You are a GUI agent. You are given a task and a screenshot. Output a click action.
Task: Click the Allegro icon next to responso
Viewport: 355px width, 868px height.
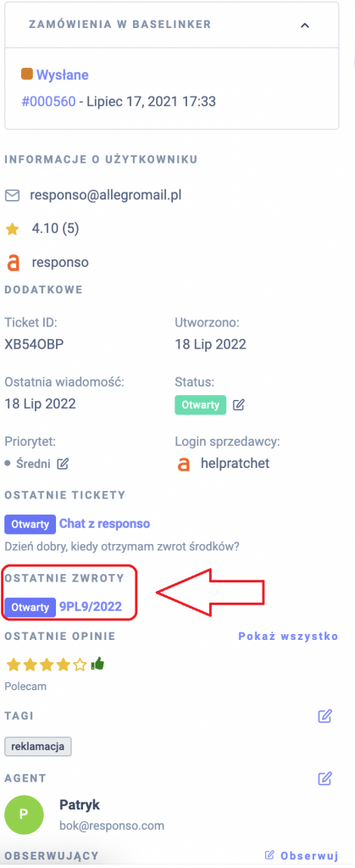[13, 263]
